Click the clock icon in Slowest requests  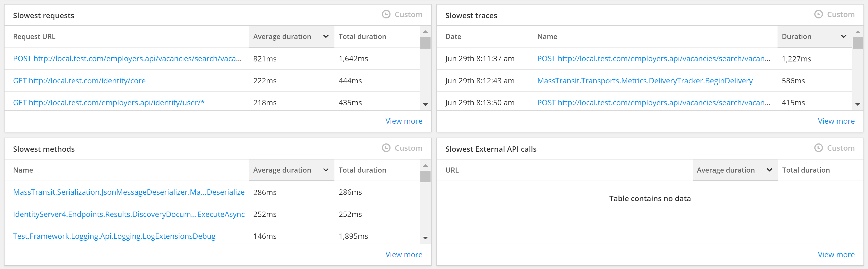click(386, 14)
